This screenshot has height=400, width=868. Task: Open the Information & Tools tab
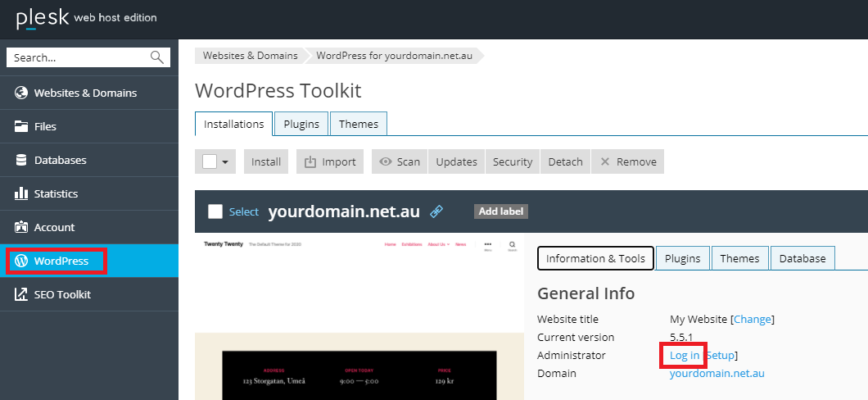595,259
